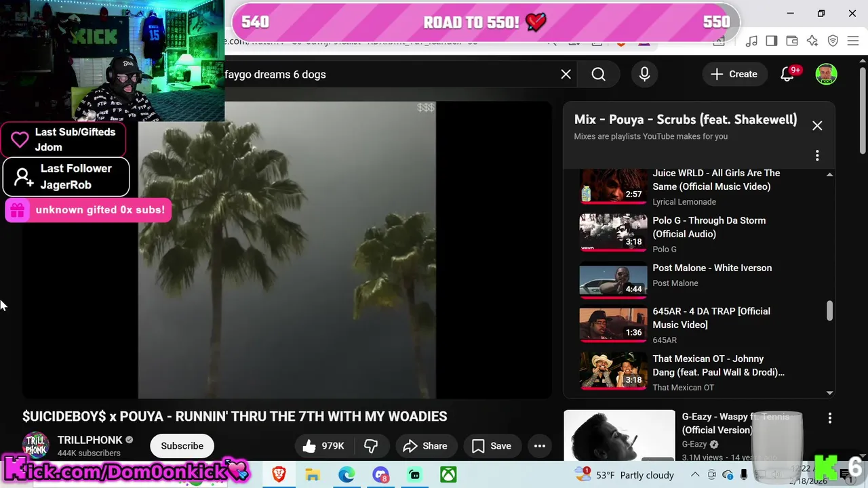
Task: Open Brave browser in the taskbar
Action: click(x=279, y=474)
